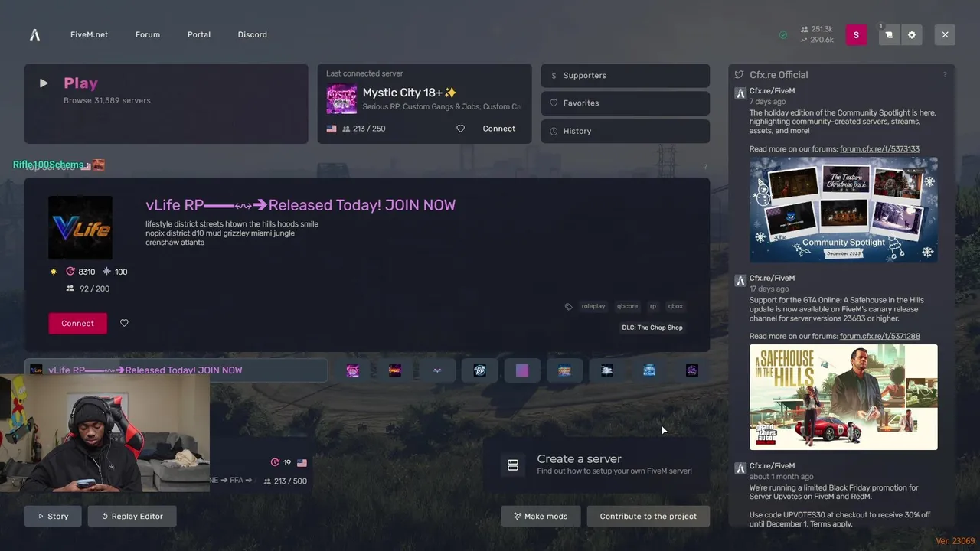This screenshot has width=980, height=551.
Task: Follow link forum.cfx.re/t/5373133
Action: [880, 149]
